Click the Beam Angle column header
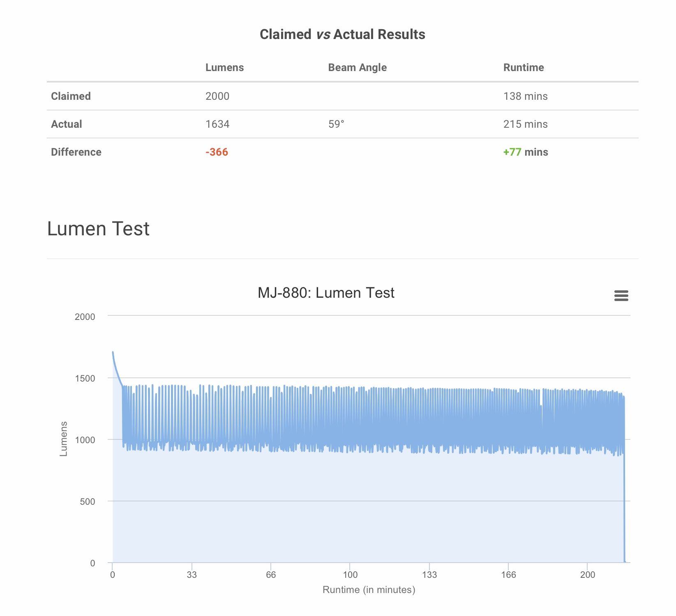Image resolution: width=676 pixels, height=616 pixels. [357, 68]
